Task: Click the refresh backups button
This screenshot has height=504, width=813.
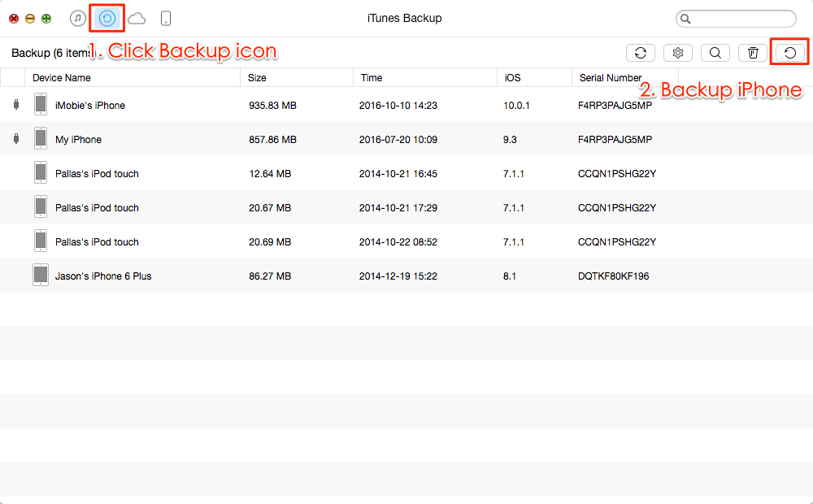Action: tap(641, 53)
